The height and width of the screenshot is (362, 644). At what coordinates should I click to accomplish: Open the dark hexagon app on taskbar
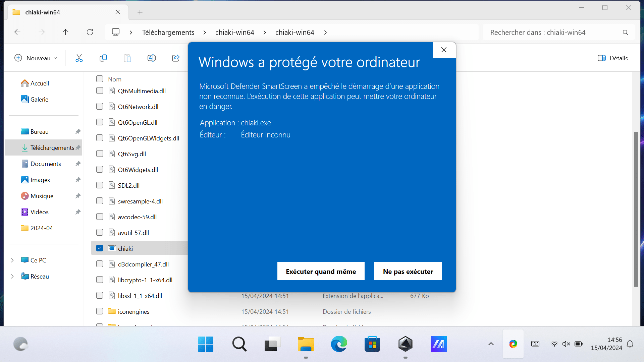406,344
